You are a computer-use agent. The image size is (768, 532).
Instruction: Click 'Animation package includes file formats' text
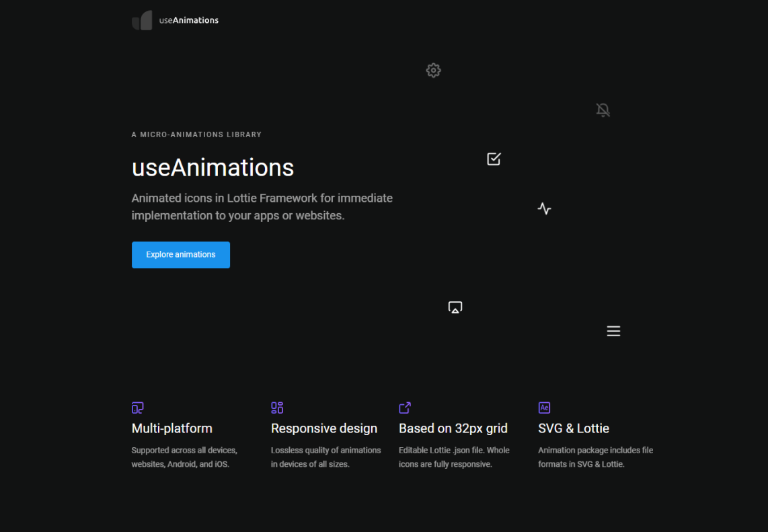pyautogui.click(x=596, y=457)
